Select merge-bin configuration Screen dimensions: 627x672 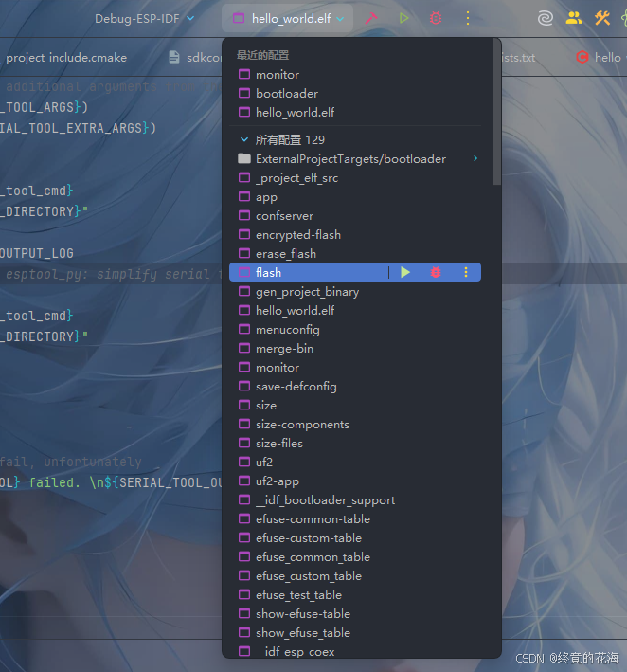tap(355, 348)
